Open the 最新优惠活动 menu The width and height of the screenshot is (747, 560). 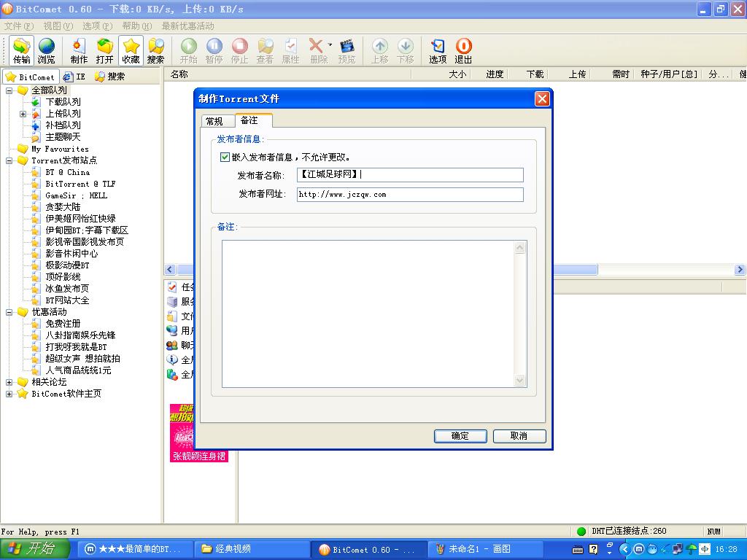click(187, 26)
